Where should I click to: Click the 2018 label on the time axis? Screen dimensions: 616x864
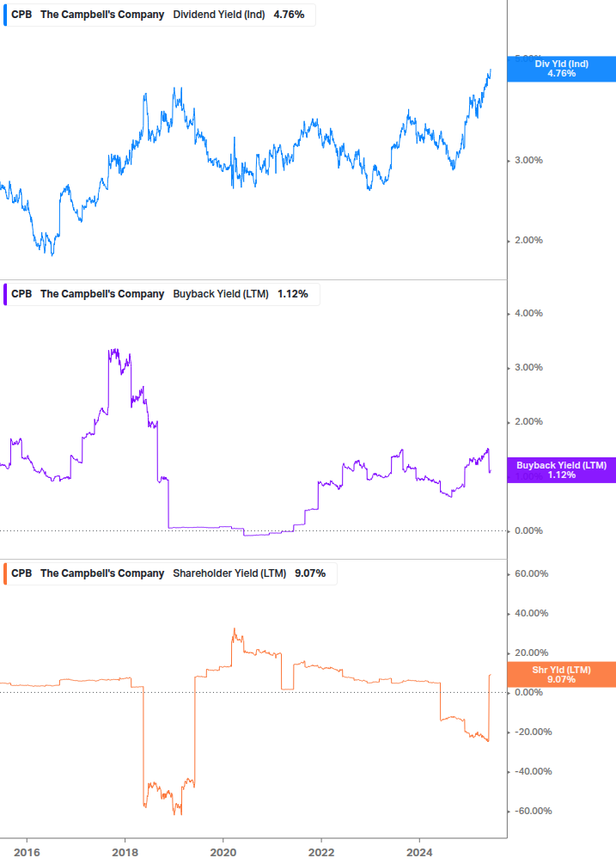pyautogui.click(x=125, y=853)
